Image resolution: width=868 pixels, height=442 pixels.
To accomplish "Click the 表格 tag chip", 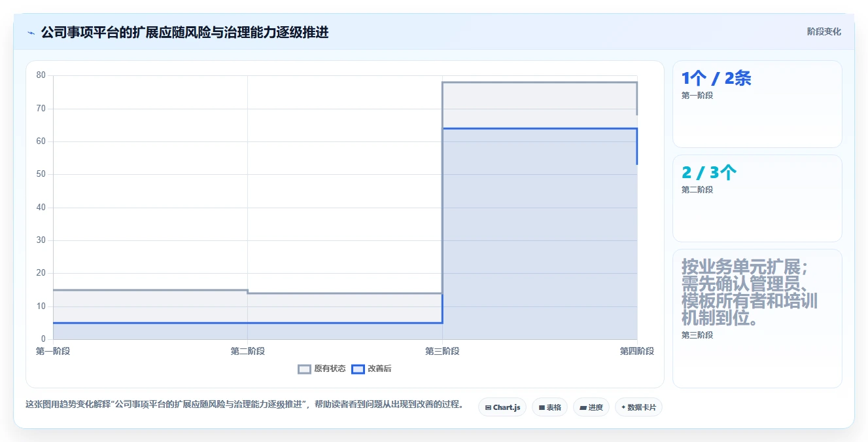I will point(549,407).
